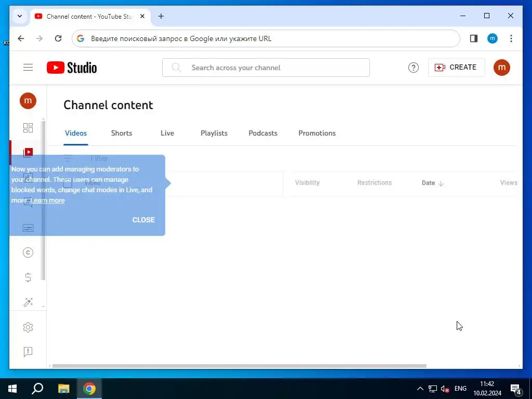Open the notification center icon

(x=516, y=389)
